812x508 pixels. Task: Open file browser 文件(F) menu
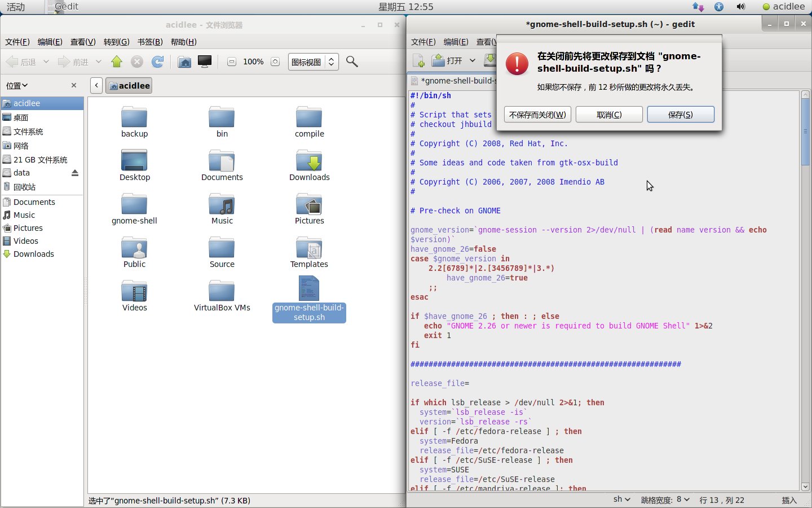point(17,42)
